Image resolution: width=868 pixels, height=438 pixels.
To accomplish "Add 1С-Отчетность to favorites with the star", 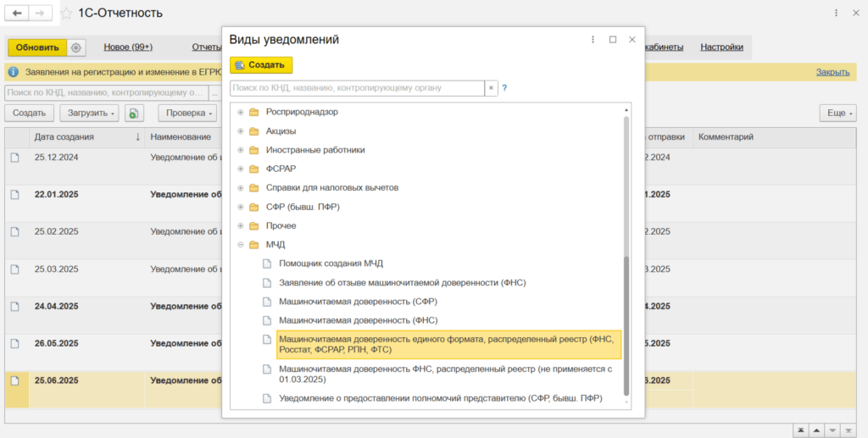I will pyautogui.click(x=66, y=14).
